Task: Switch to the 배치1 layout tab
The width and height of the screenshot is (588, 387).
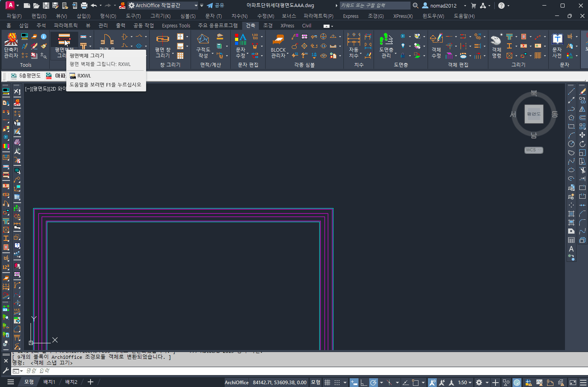Action: click(x=49, y=382)
